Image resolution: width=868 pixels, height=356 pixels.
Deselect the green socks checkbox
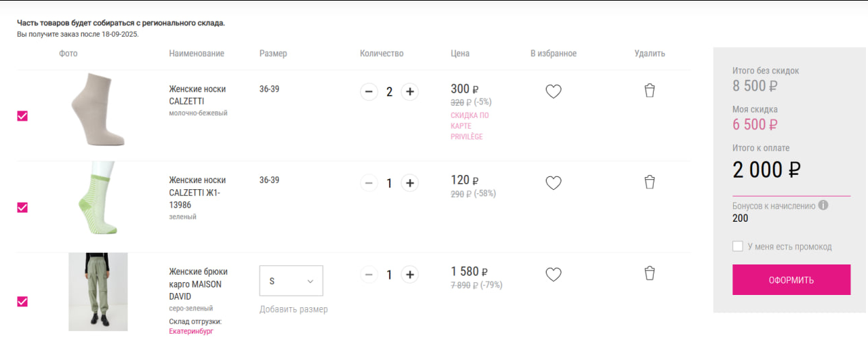tap(22, 207)
